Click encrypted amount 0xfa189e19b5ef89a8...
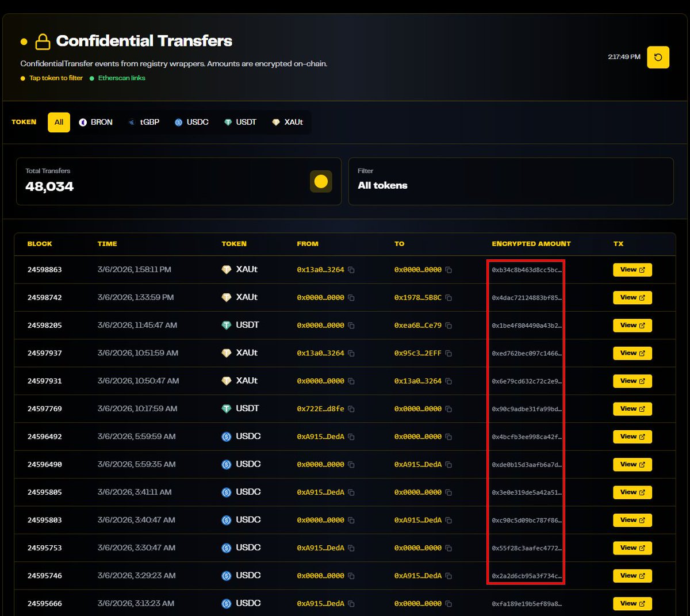Viewport: 690px width, 616px height. pyautogui.click(x=527, y=604)
